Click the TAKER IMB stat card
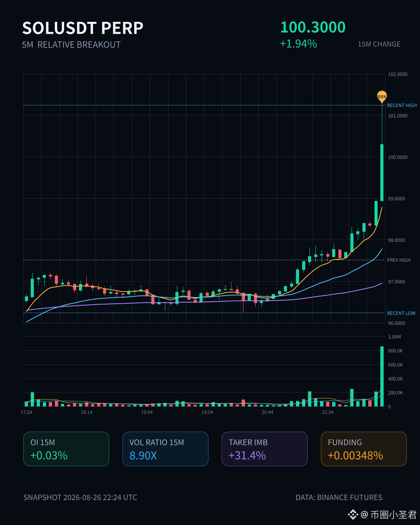 [264, 449]
